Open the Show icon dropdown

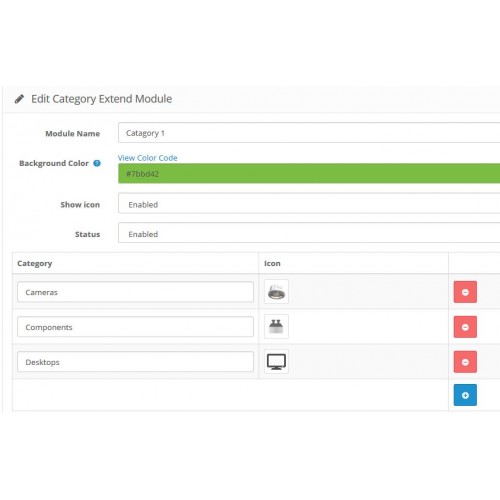[309, 204]
